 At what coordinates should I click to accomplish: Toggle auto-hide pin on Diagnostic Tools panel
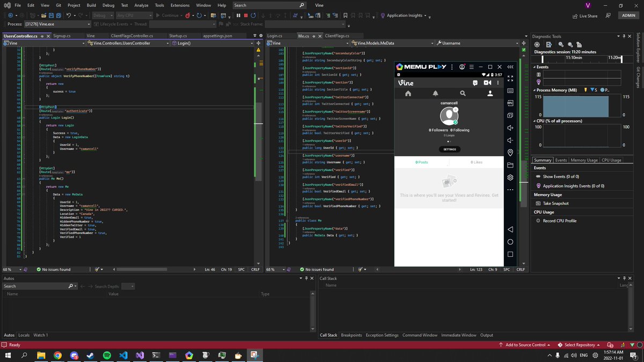tap(624, 36)
